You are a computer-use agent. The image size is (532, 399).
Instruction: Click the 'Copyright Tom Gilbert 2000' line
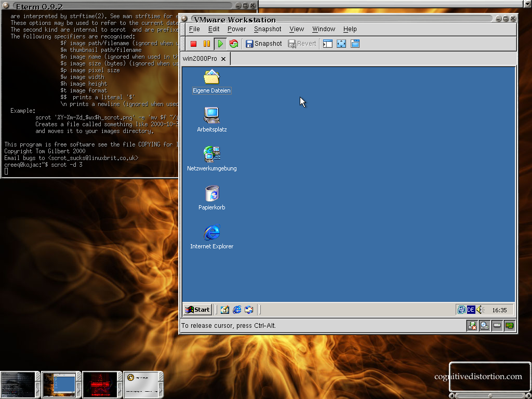click(45, 151)
